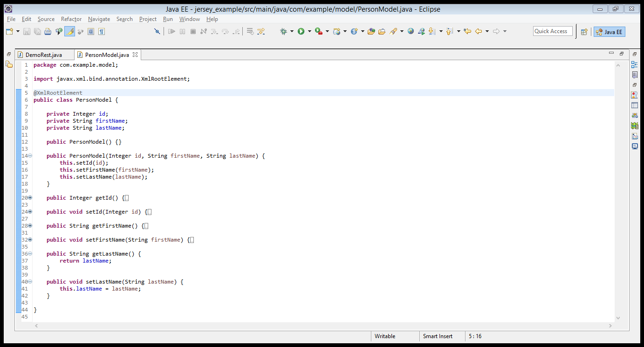
Task: Click the Step Return icon
Action: click(x=236, y=31)
